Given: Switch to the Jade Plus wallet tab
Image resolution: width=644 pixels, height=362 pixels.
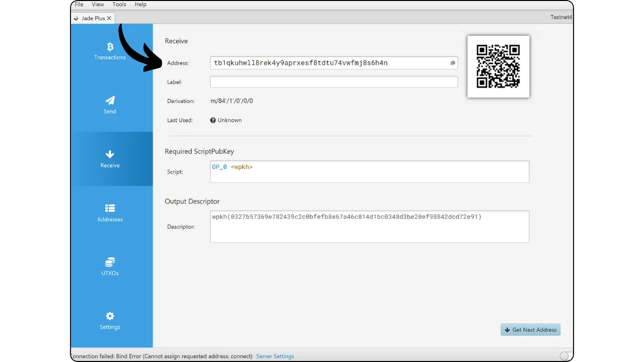Looking at the screenshot, I should click(93, 18).
